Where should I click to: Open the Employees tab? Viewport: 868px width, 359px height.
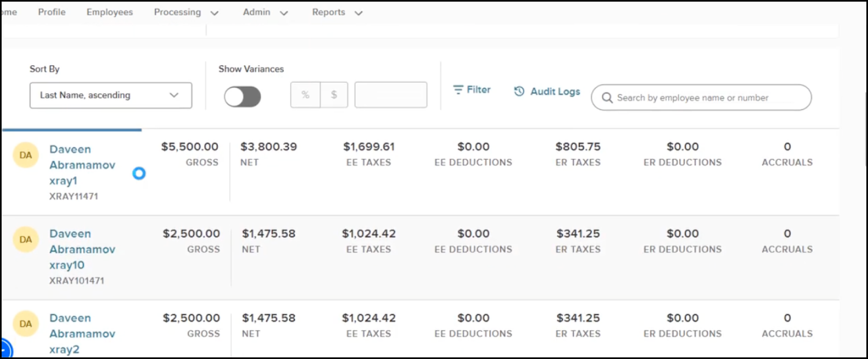110,12
